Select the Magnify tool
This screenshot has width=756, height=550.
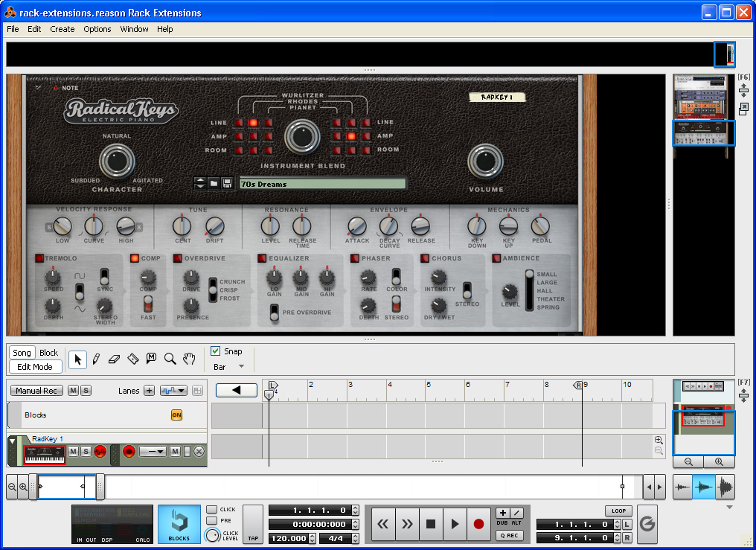(x=170, y=359)
